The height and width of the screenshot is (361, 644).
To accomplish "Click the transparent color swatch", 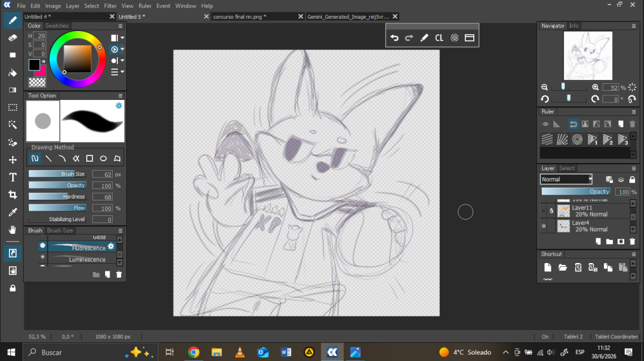I will 37,83.
